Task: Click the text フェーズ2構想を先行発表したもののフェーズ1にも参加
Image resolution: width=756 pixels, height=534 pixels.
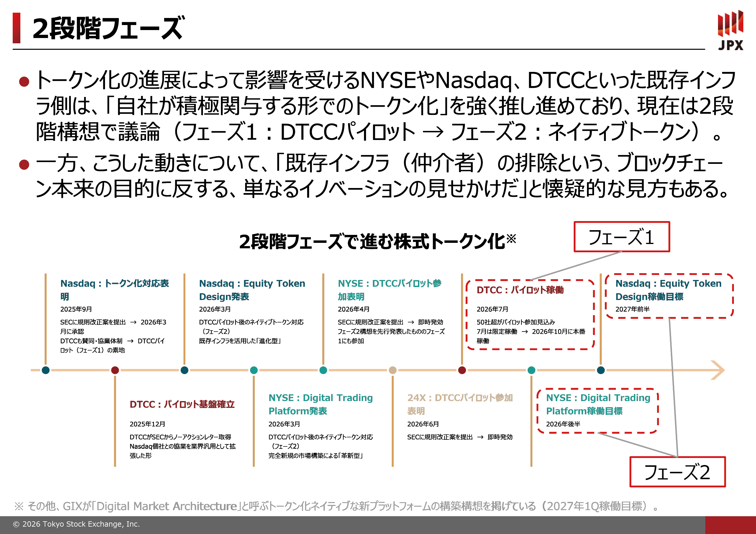Action: 391,336
